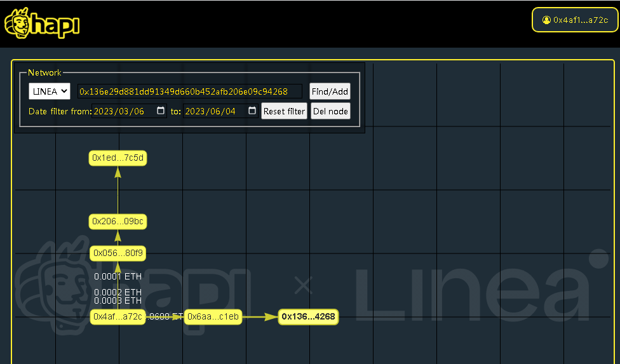
Task: Select node 0x6aa...c1eb
Action: tap(213, 316)
